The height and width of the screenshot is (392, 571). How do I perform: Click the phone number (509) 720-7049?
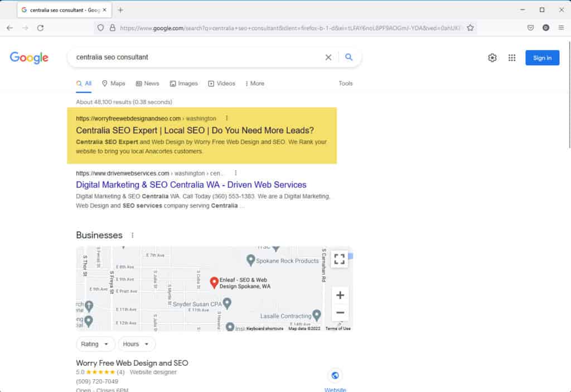97,381
